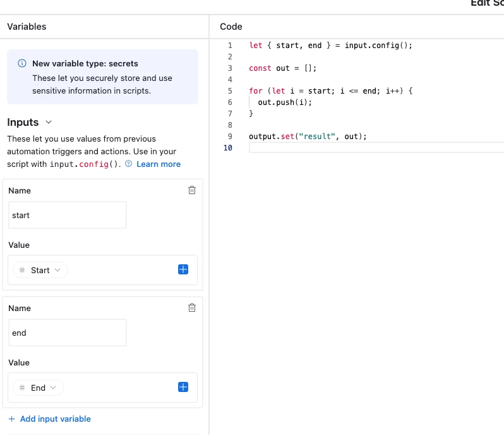Click the output.set result line

point(308,137)
